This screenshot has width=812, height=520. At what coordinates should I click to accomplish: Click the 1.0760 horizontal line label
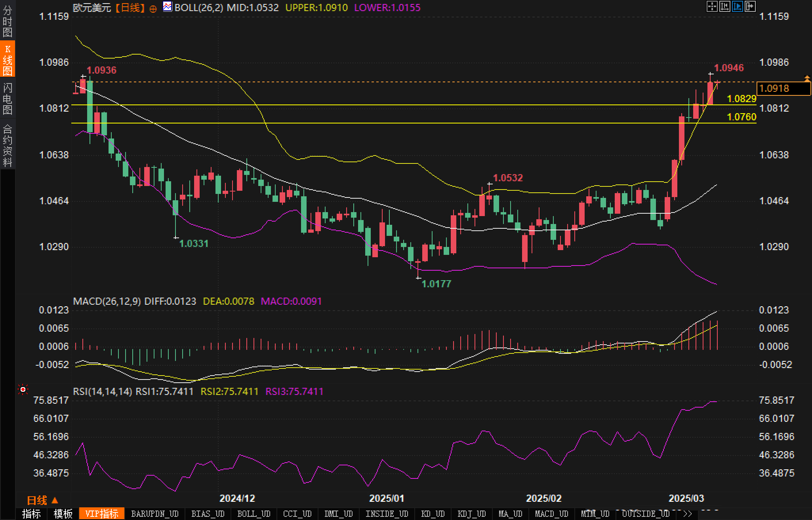point(741,117)
